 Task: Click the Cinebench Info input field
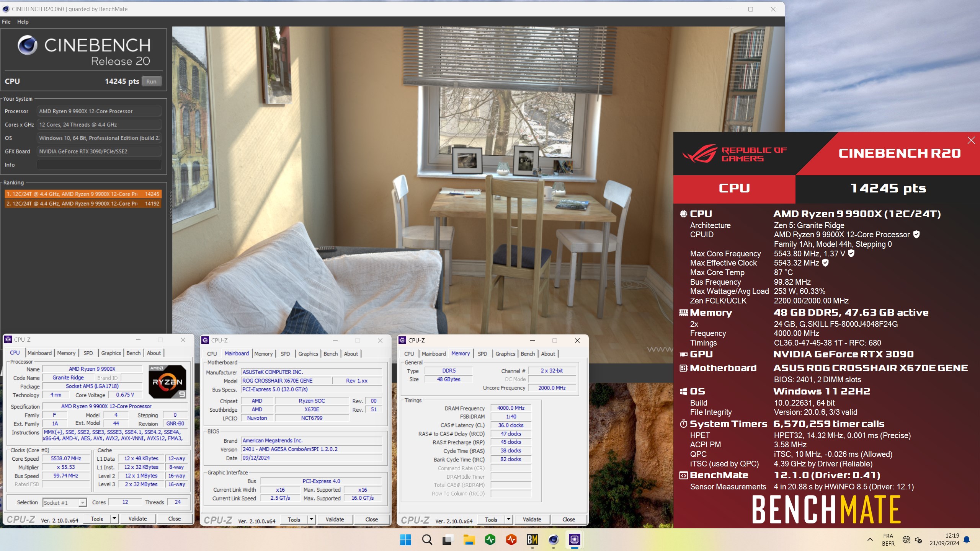click(x=99, y=165)
